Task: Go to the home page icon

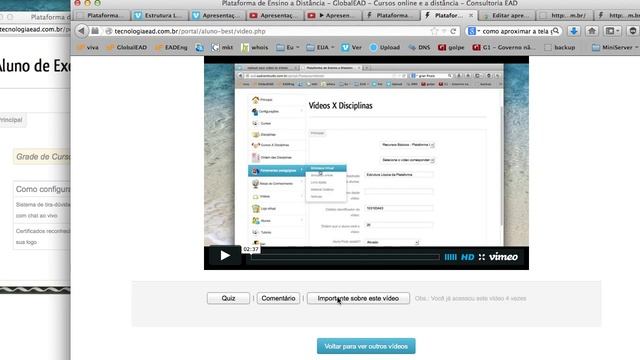Action: point(592,31)
